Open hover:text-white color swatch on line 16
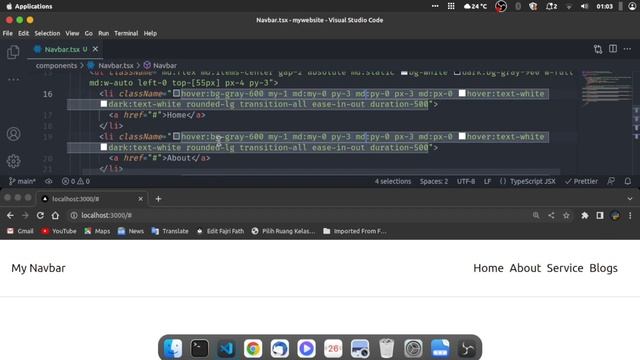Screen dimensions: 640x360 (462, 93)
